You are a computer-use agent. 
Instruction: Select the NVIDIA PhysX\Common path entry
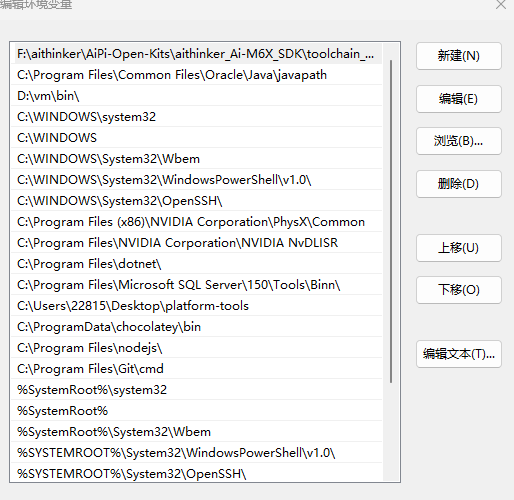coord(197,222)
